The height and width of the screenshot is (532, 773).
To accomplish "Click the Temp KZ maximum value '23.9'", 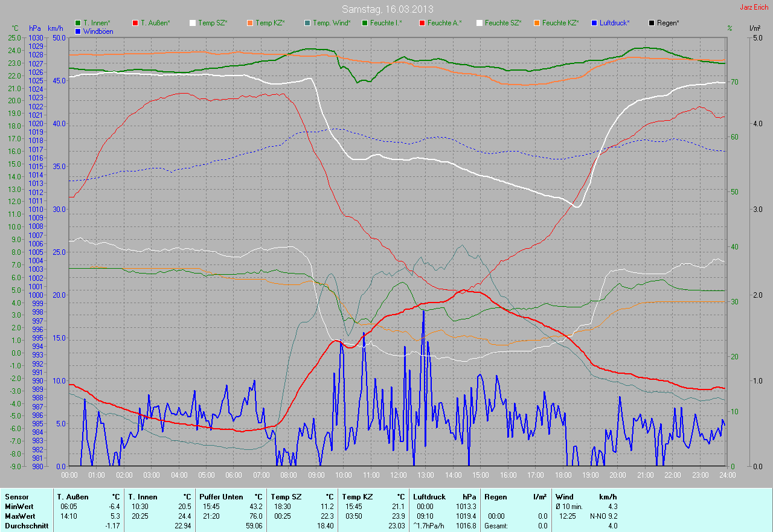I will click(x=398, y=516).
